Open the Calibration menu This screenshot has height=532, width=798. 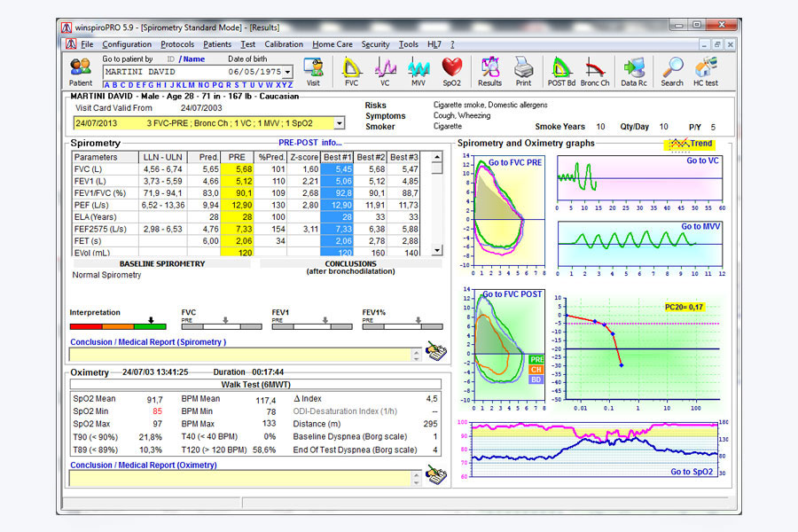(x=284, y=44)
